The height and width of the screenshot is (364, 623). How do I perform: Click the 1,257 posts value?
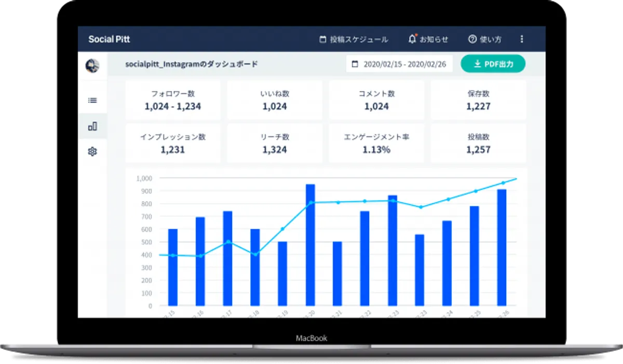[478, 150]
